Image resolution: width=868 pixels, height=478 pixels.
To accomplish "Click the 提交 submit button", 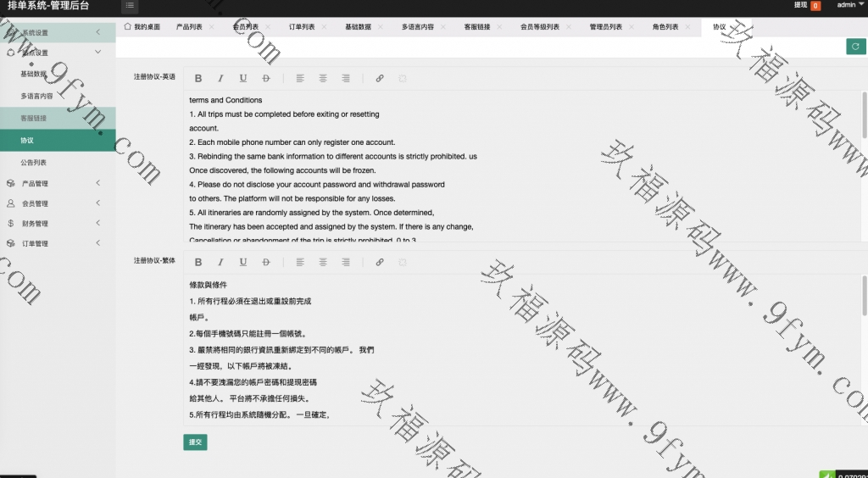I will [x=195, y=442].
